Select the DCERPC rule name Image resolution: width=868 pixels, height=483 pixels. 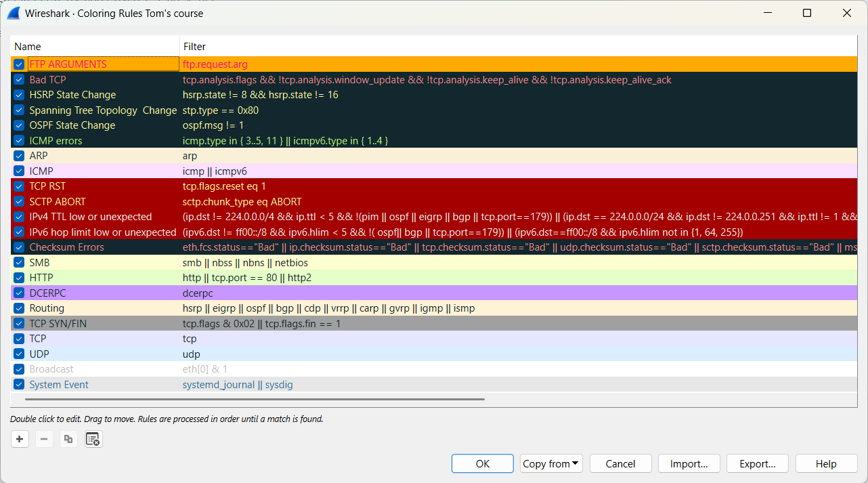[47, 293]
